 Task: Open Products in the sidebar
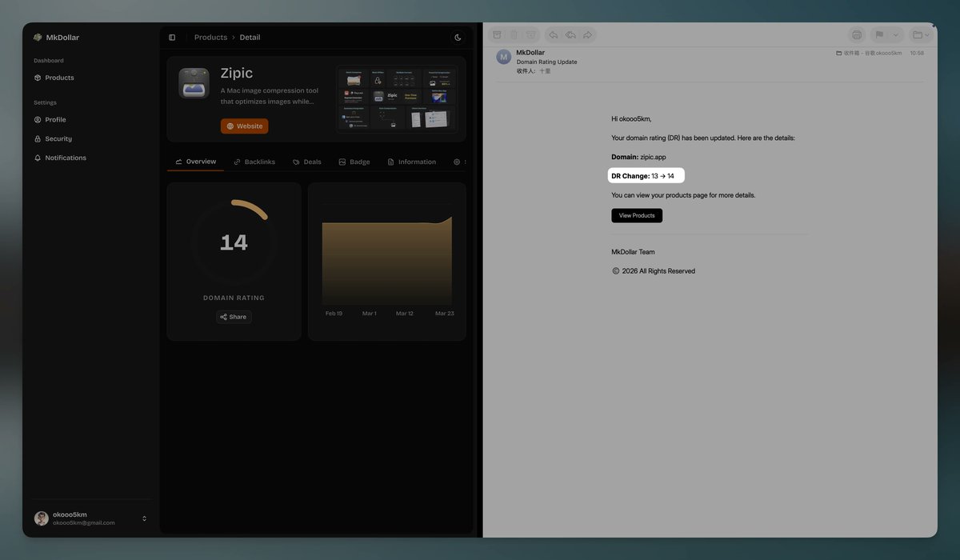[x=54, y=78]
